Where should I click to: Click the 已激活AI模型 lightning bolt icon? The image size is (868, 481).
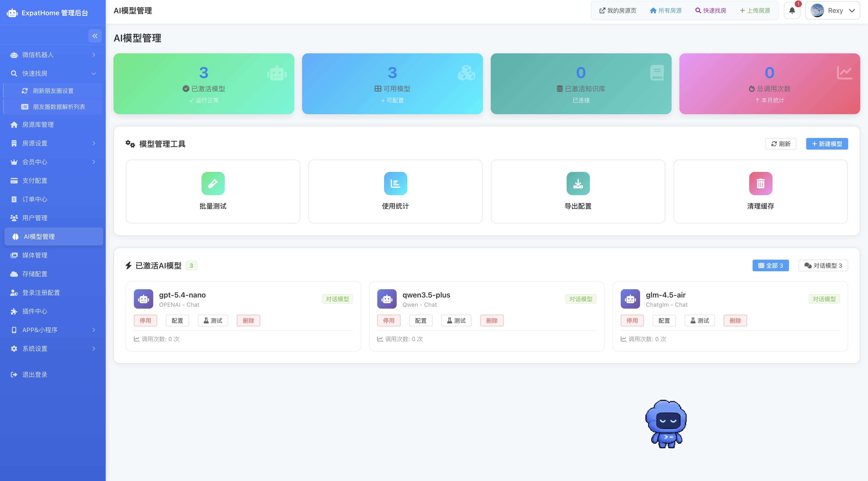(x=128, y=265)
